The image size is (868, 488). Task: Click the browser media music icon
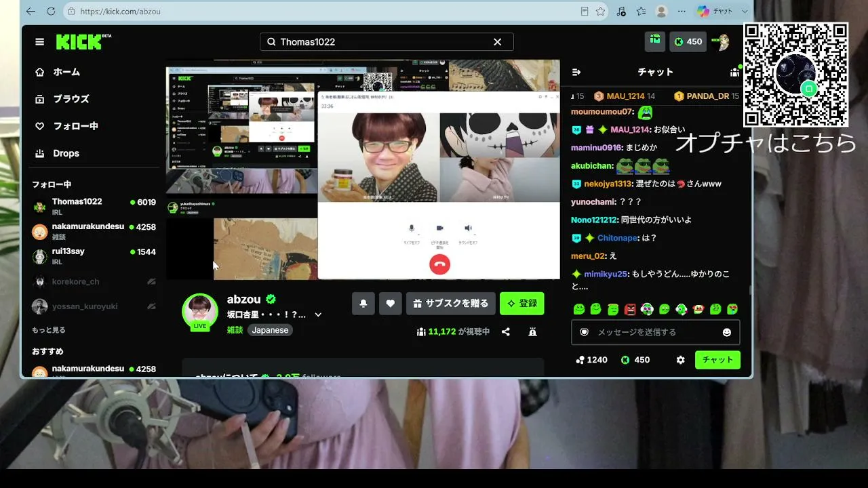click(621, 12)
